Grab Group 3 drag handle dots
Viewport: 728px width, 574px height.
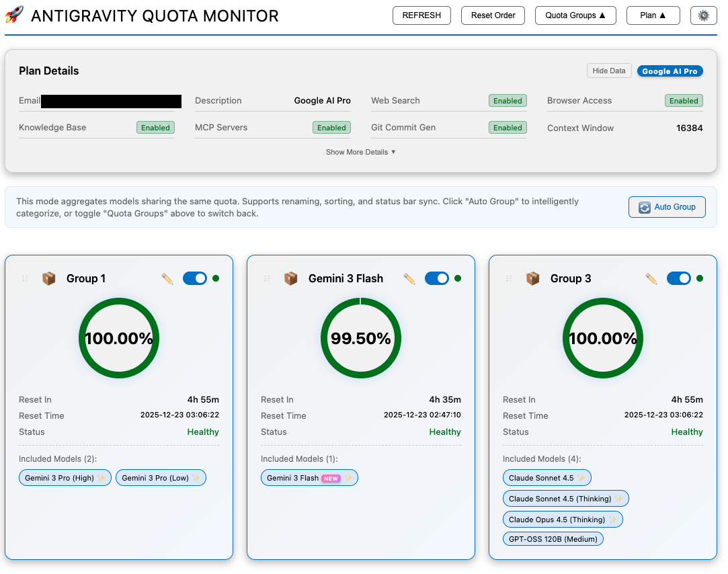(x=509, y=278)
